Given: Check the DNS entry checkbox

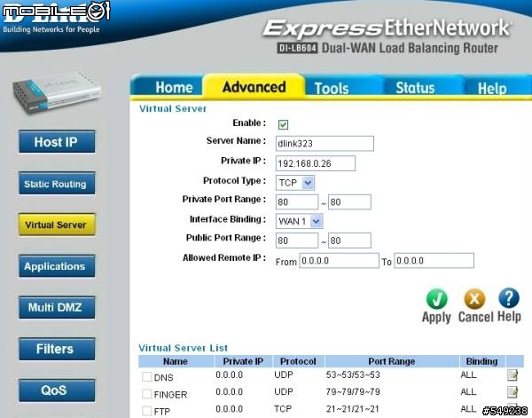Looking at the screenshot, I should pyautogui.click(x=147, y=376).
